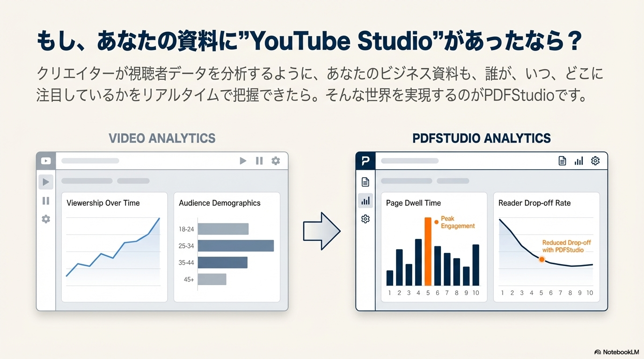Screen dimensions: 644x359
Task: Select the pause icon in Video Analytics sidebar
Action: tap(46, 201)
